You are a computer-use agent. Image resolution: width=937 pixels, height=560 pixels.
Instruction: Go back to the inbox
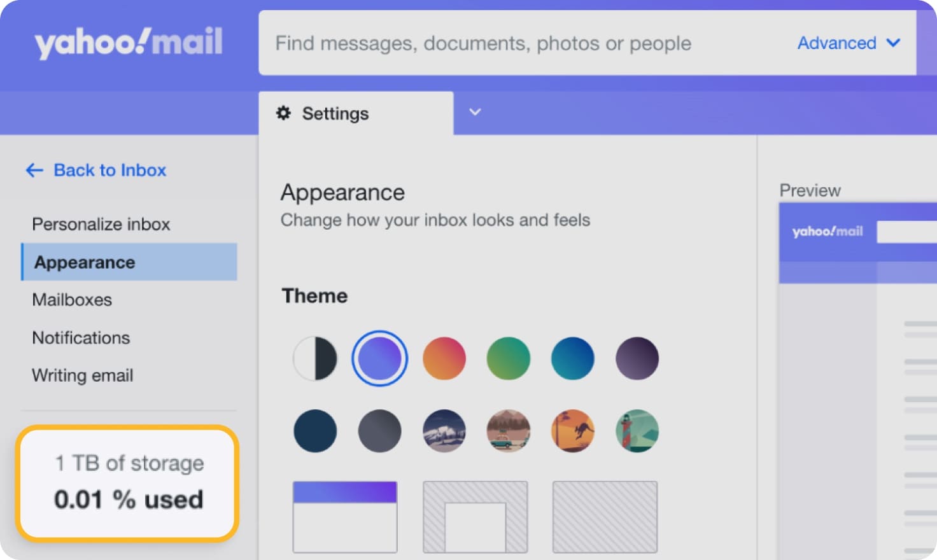[x=109, y=170]
